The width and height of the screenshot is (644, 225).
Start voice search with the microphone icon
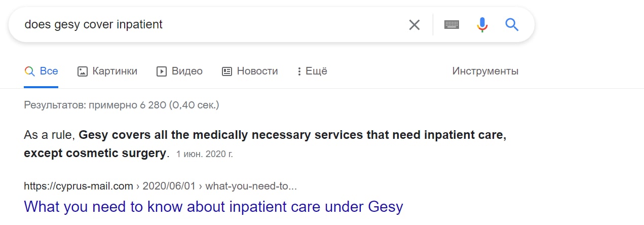[x=482, y=24]
